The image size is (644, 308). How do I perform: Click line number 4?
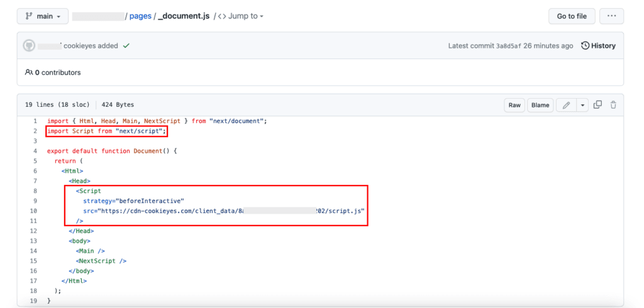tap(35, 151)
